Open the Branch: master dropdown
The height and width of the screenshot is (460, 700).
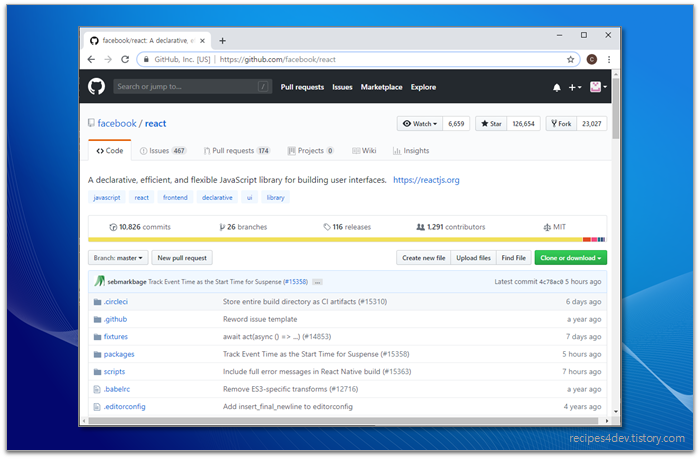[x=118, y=258]
